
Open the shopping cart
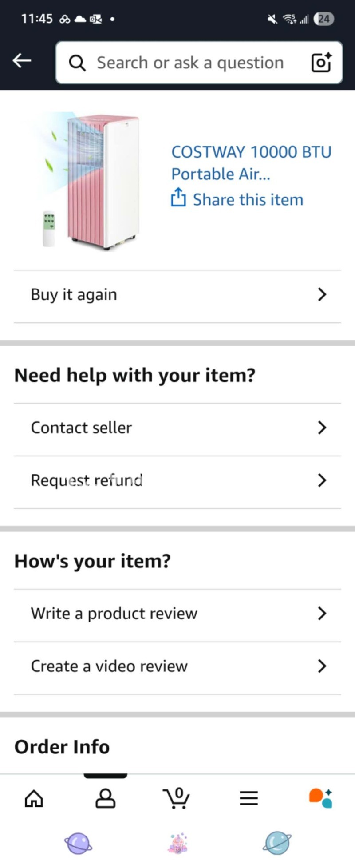[x=177, y=799]
